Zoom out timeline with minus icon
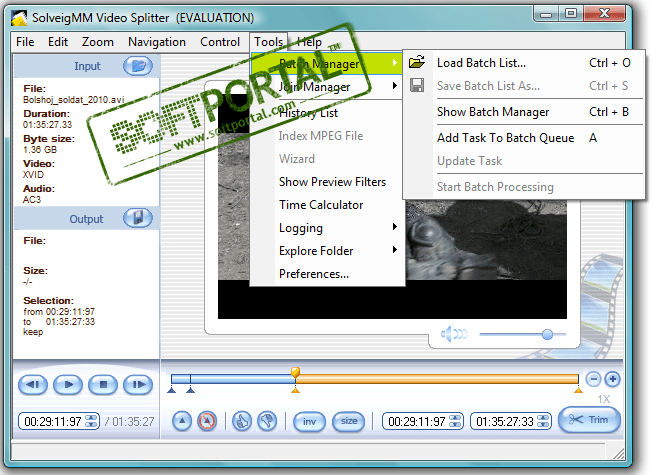 593,379
